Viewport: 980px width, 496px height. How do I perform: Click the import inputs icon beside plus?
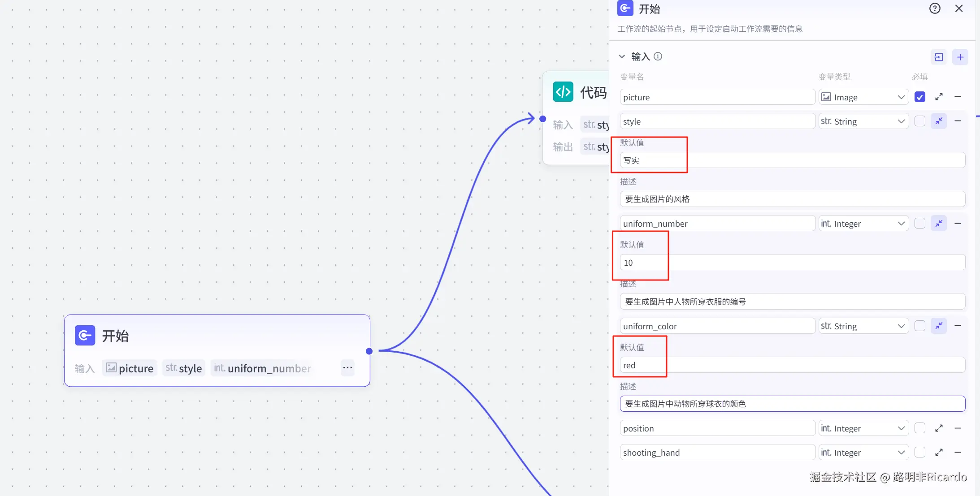[x=939, y=57]
